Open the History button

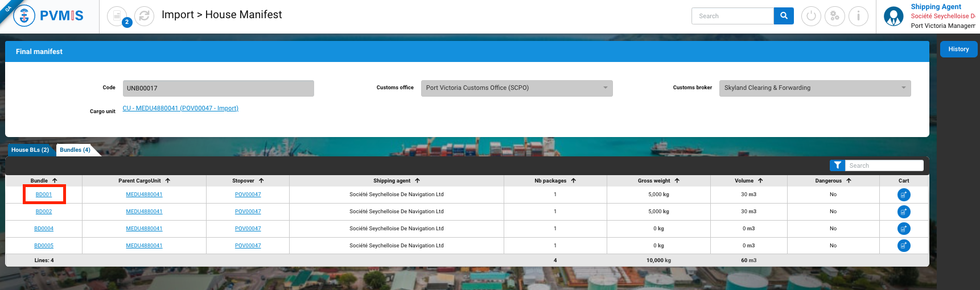[958, 49]
